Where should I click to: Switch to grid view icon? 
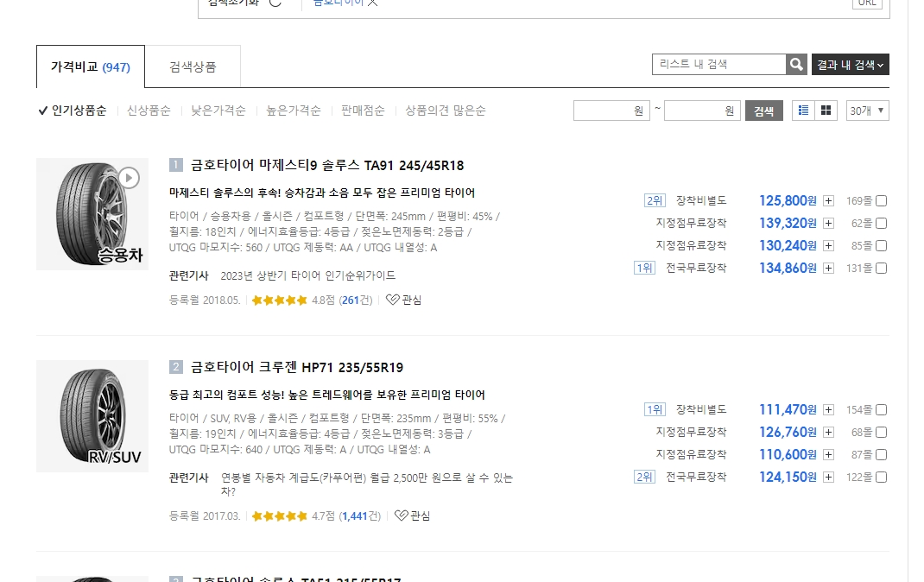pos(826,111)
